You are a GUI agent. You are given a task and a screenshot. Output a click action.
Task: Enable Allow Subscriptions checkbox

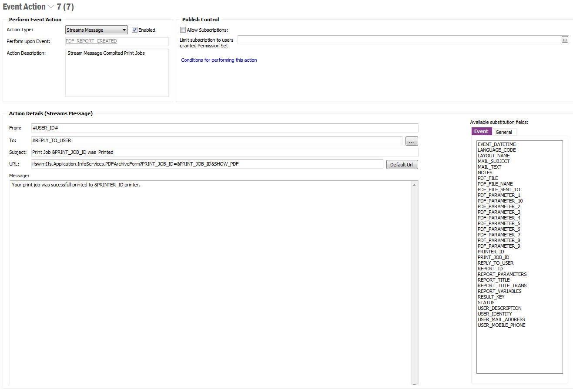tap(183, 30)
